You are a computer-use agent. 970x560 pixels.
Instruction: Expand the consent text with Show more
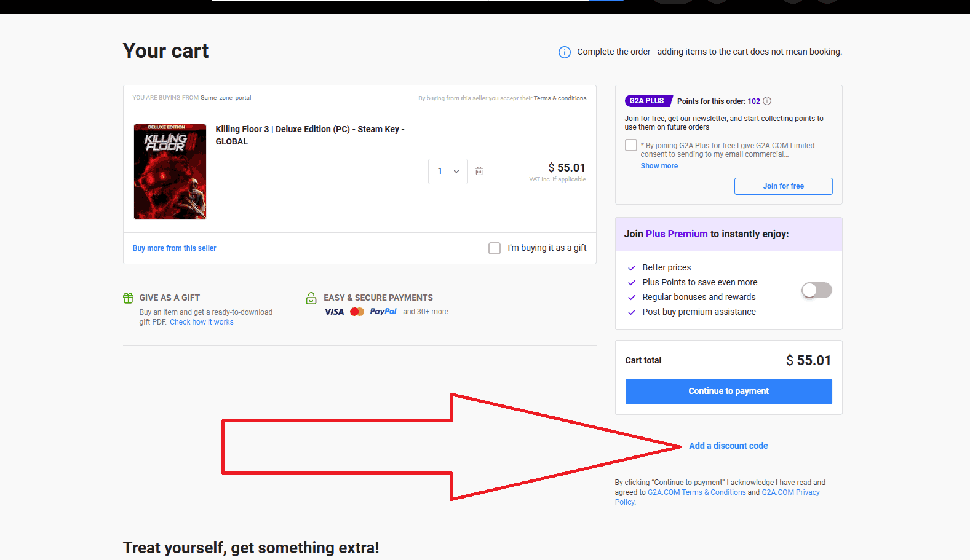point(659,166)
